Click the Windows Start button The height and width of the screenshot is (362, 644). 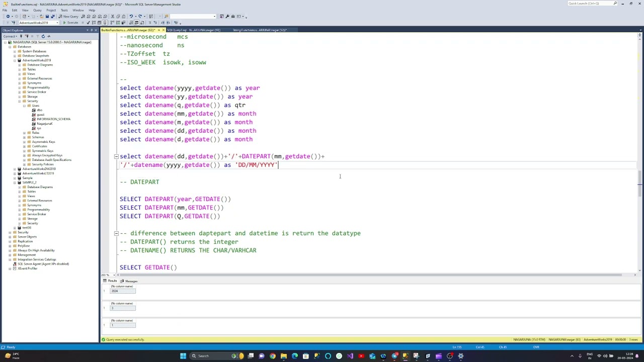pos(183,356)
